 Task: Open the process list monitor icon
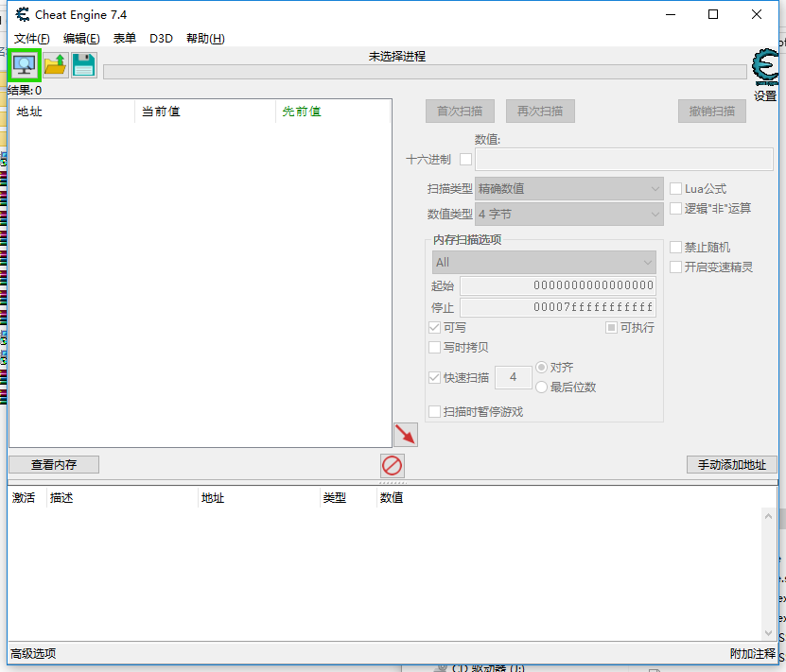24,65
